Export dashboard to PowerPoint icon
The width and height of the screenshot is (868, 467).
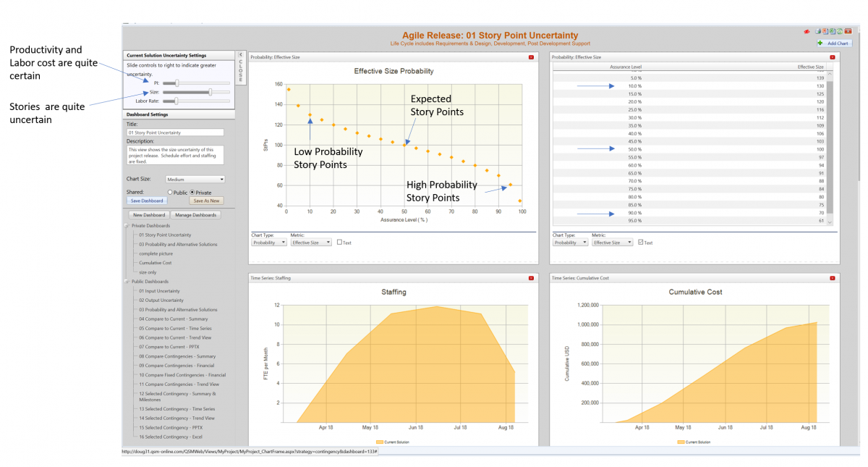825,32
